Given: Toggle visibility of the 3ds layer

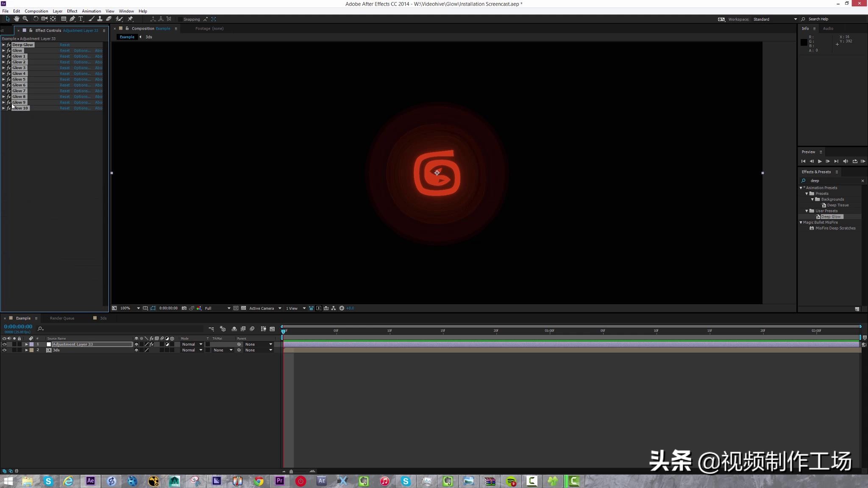Looking at the screenshot, I should pyautogui.click(x=5, y=350).
